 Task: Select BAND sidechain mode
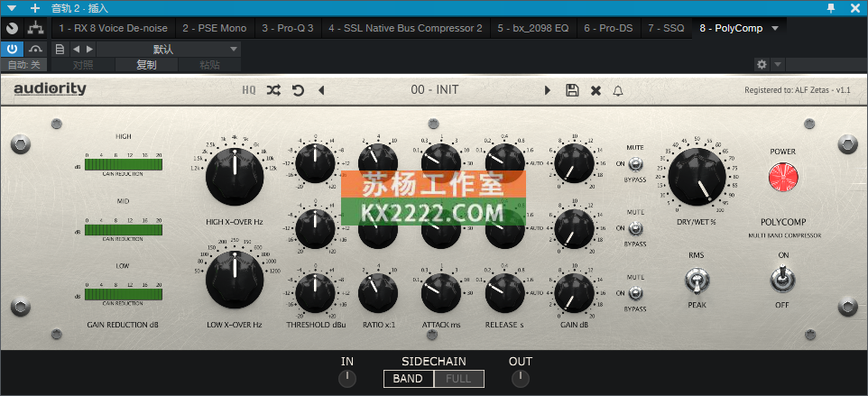(x=408, y=379)
